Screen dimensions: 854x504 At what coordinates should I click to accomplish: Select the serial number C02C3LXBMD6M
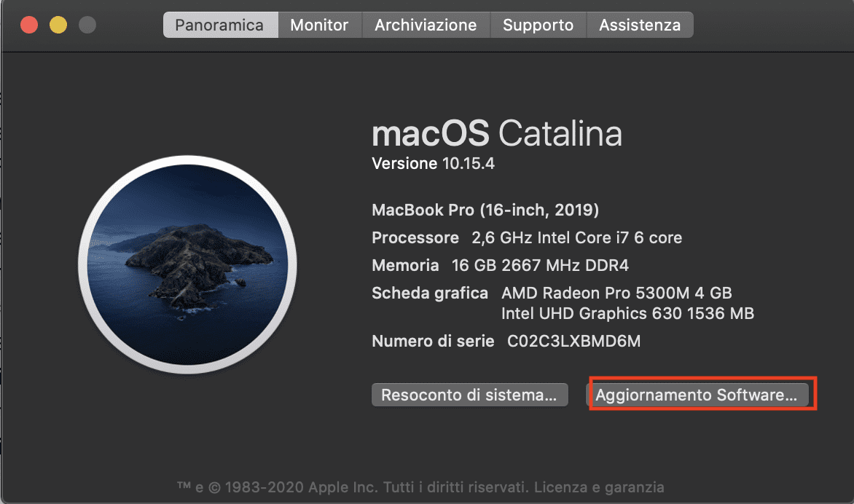(x=573, y=342)
